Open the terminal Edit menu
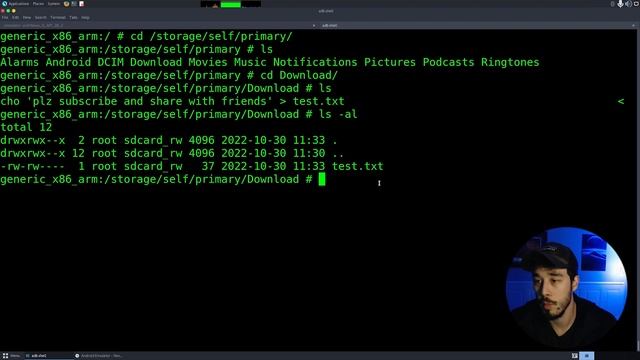 [x=16, y=18]
